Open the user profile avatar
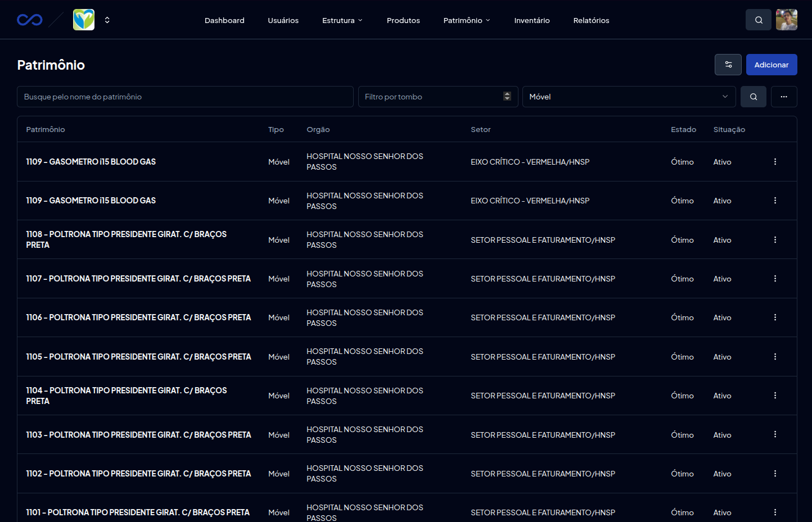 point(786,20)
